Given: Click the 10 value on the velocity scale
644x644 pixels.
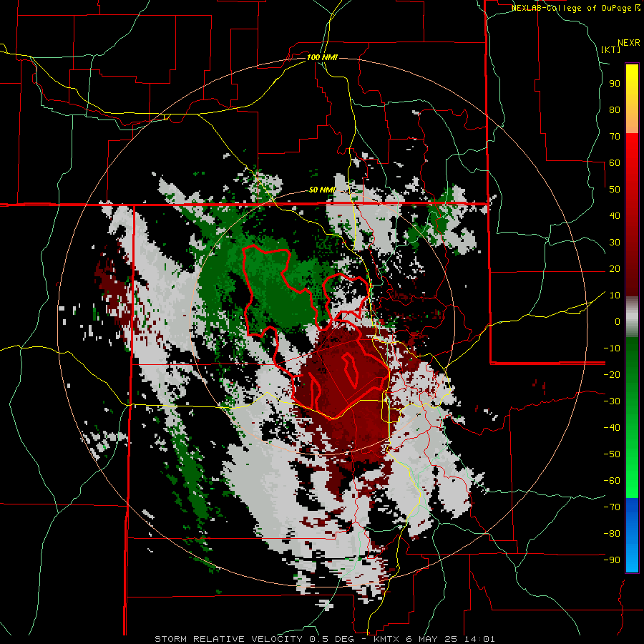Looking at the screenshot, I should pos(615,296).
